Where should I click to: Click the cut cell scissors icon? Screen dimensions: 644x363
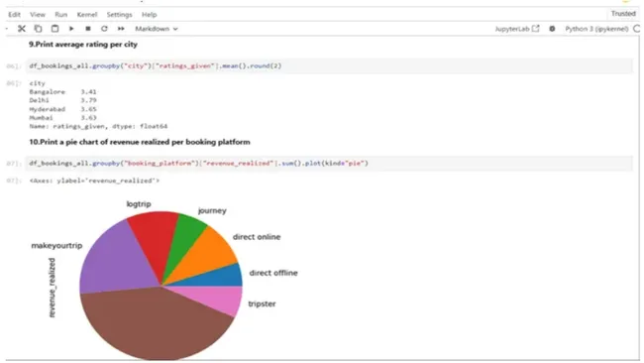[22, 29]
